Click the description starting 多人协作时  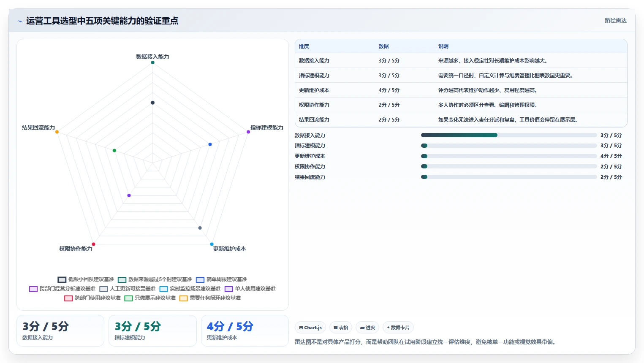point(488,105)
